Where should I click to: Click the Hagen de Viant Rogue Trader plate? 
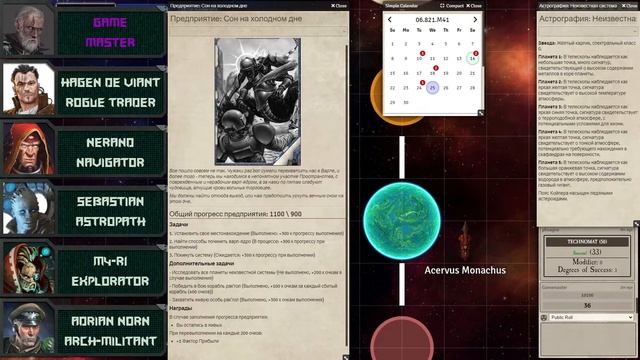pyautogui.click(x=110, y=92)
